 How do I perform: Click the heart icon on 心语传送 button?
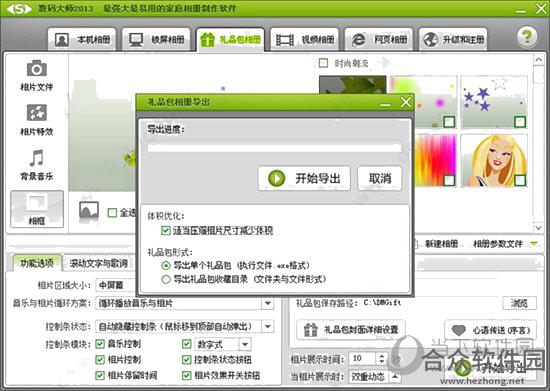tap(458, 330)
